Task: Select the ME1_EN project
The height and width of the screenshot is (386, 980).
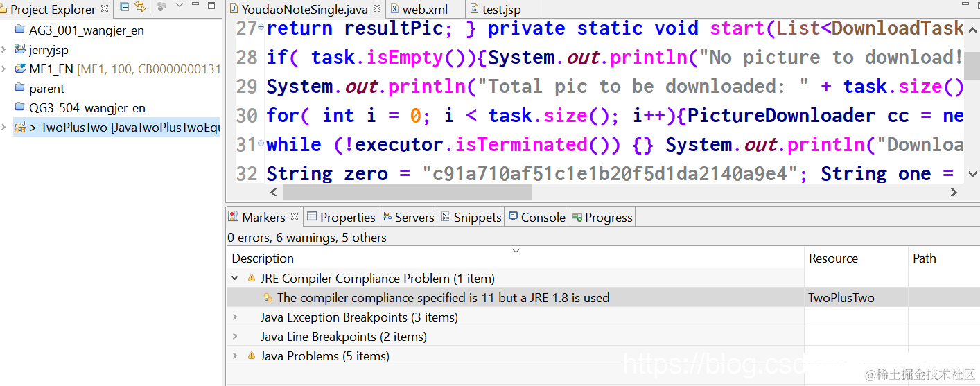Action: (x=125, y=69)
